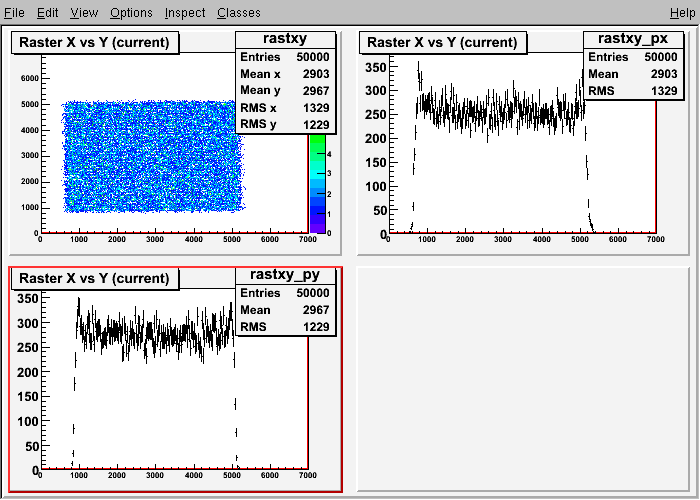Click the 'Entries 50000' row in rastxy stats

click(x=285, y=57)
